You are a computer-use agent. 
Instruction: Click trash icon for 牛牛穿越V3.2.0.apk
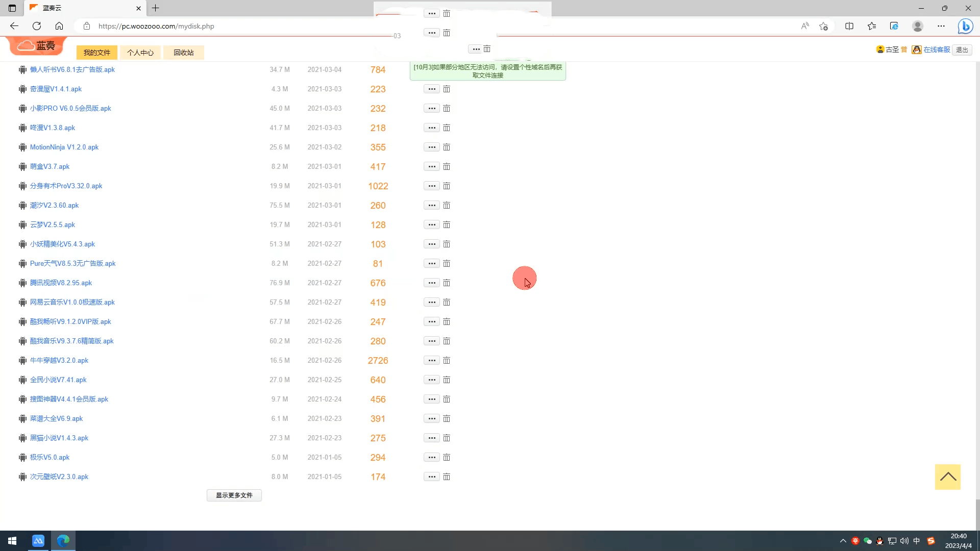(447, 360)
